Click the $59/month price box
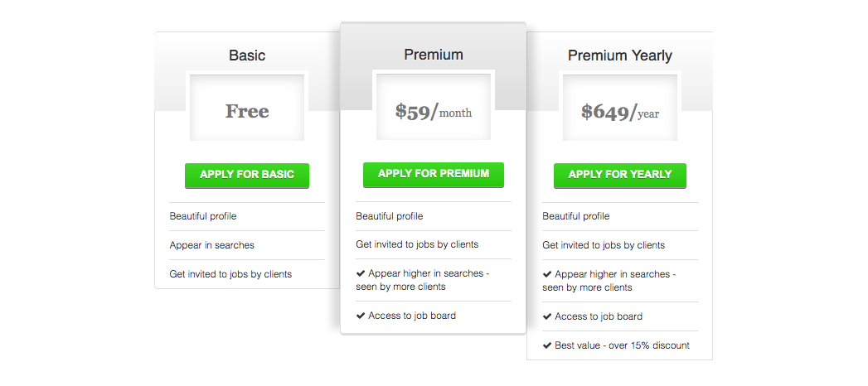 433,111
